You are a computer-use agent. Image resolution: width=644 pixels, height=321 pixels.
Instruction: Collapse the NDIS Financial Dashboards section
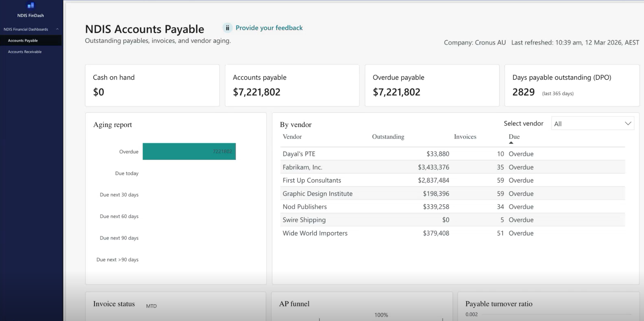(57, 29)
